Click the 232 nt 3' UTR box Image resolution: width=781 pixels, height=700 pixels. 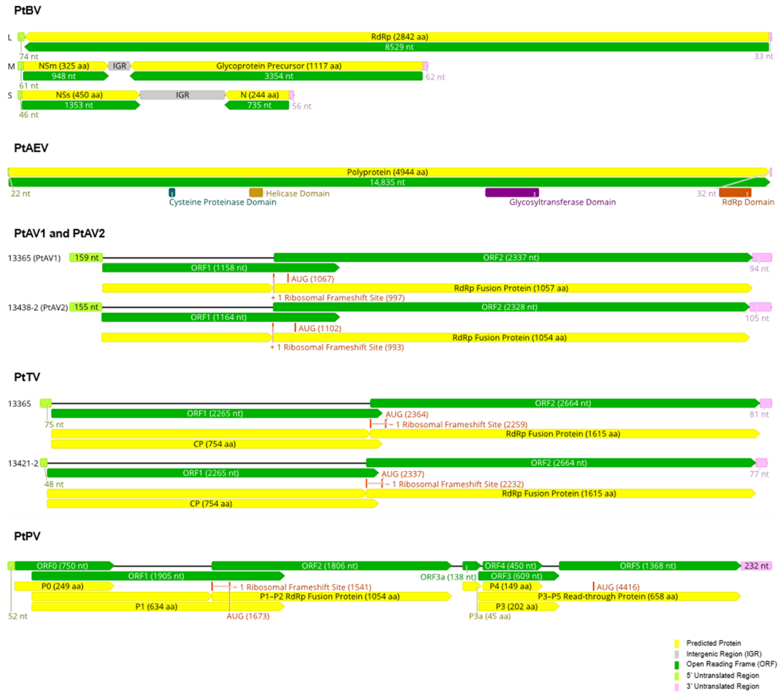click(756, 566)
